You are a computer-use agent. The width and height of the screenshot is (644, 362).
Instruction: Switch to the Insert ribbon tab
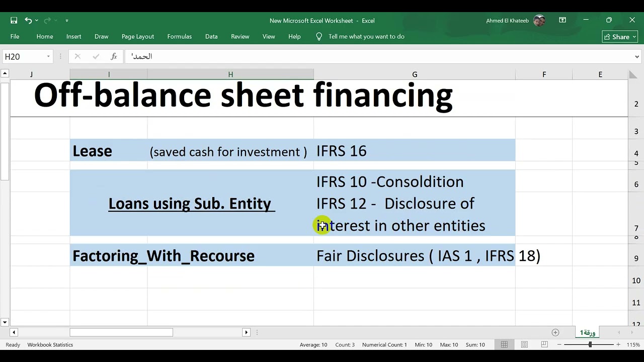click(73, 36)
